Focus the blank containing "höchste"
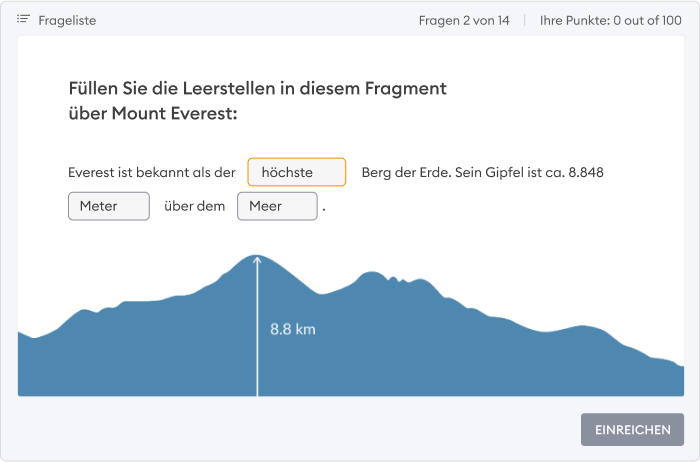Viewport: 700px width, 462px height. [x=297, y=172]
